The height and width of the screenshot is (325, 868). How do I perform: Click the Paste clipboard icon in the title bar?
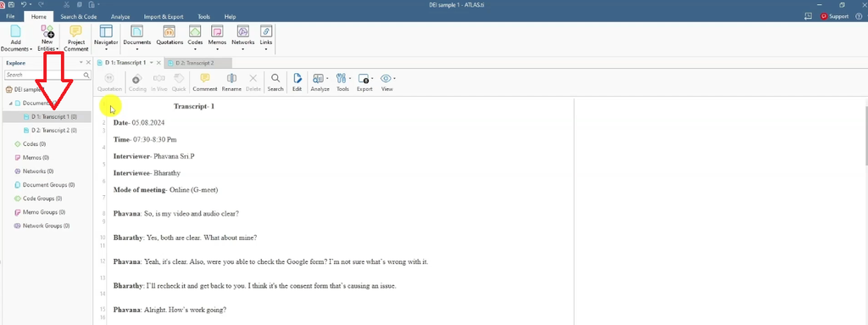click(91, 4)
